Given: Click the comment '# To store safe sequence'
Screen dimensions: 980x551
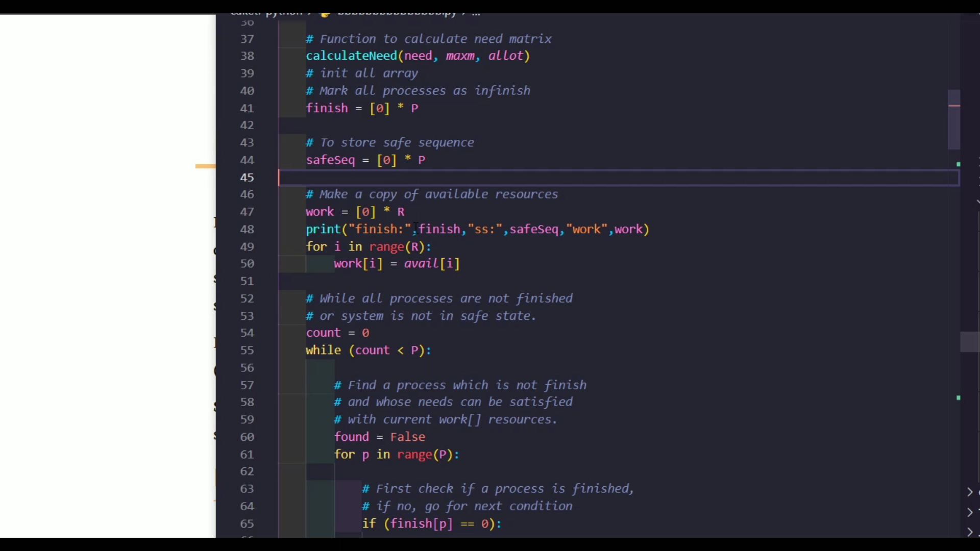Looking at the screenshot, I should click(x=390, y=143).
